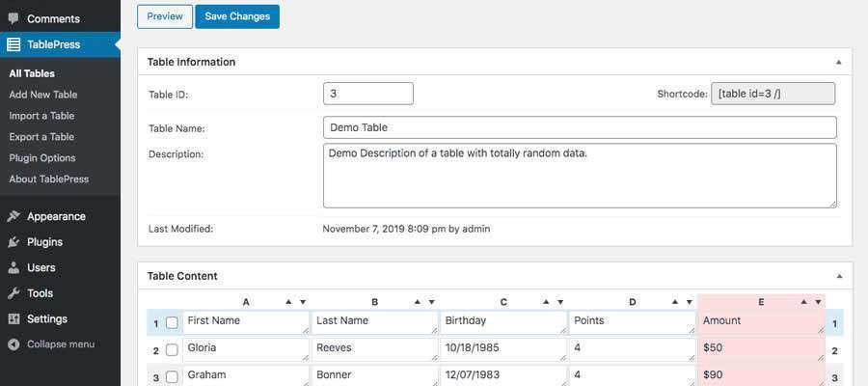Click into the Table Name input field
868x386 pixels.
[x=579, y=127]
